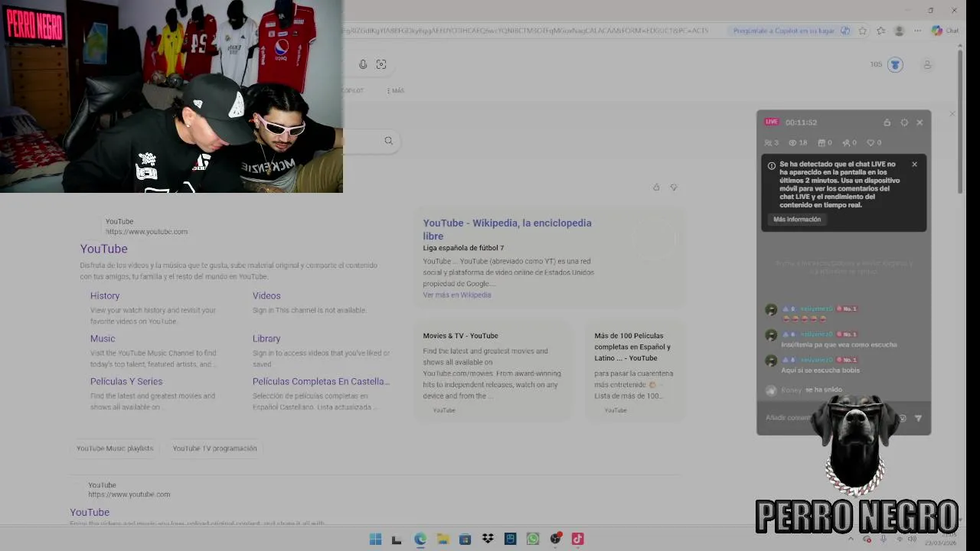This screenshot has width=980, height=551.
Task: Dismiss the LIVE chat warning notice
Action: tap(914, 164)
